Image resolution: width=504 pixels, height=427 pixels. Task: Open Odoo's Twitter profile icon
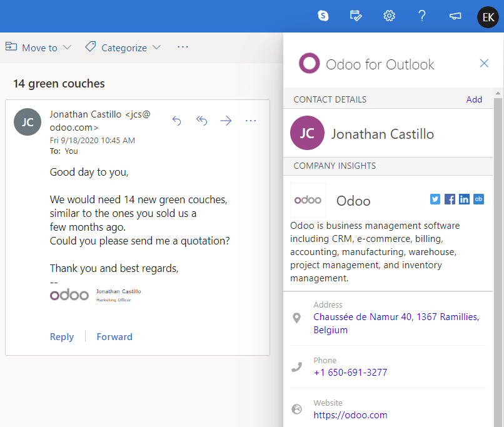click(x=435, y=199)
